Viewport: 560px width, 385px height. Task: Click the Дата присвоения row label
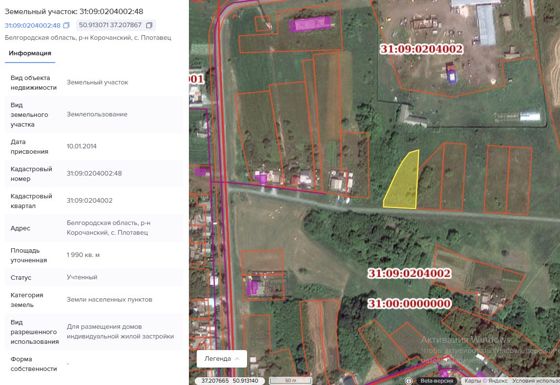29,146
